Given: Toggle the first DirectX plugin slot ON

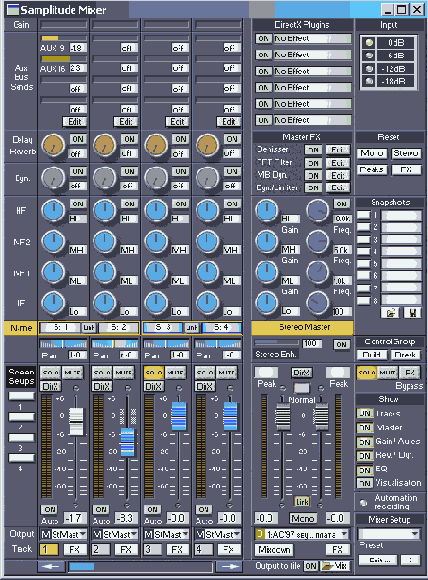Looking at the screenshot, I should click(263, 38).
